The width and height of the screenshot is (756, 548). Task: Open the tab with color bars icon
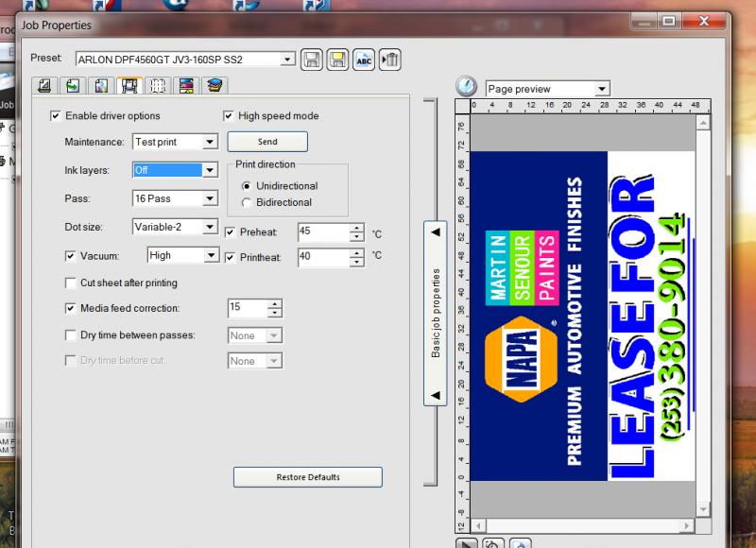(186, 86)
